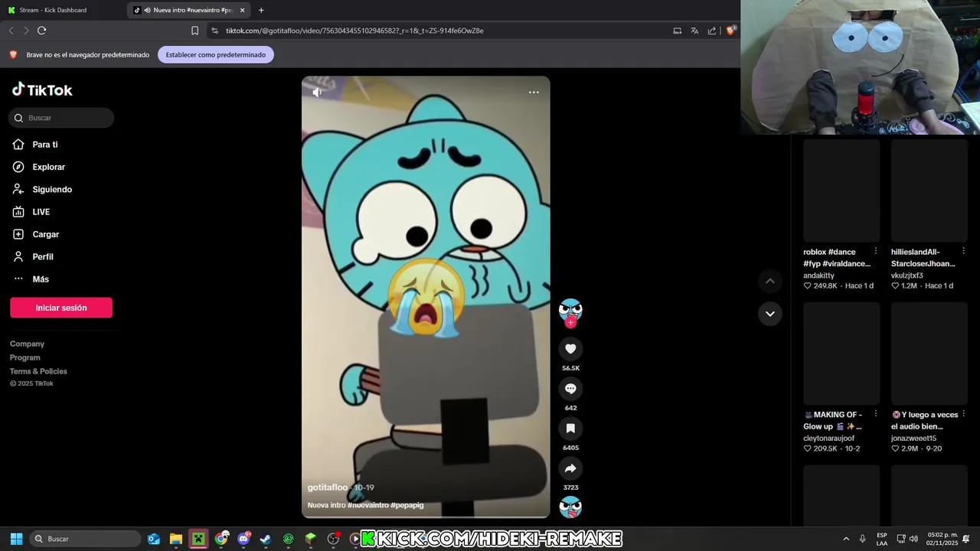Open Chrome from the taskbar
The height and width of the screenshot is (551, 980).
click(x=221, y=539)
